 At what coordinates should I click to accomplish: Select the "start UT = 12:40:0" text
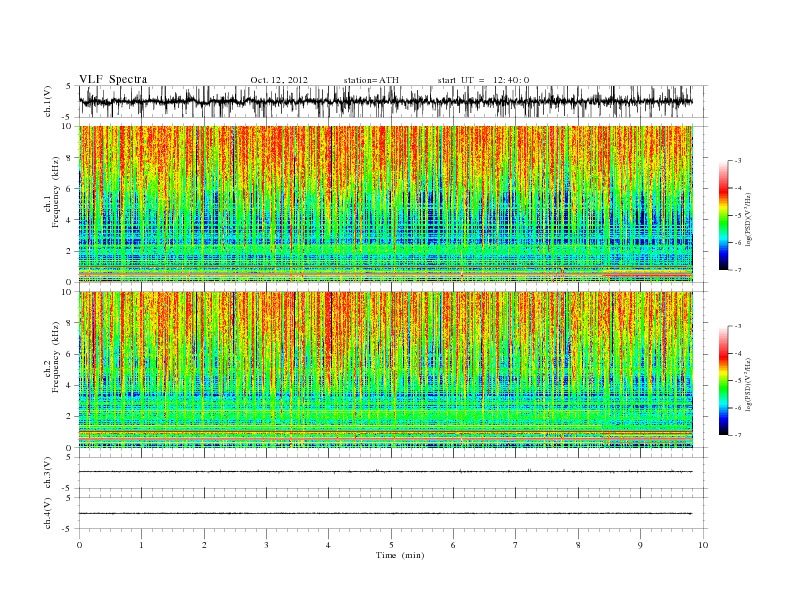click(483, 80)
